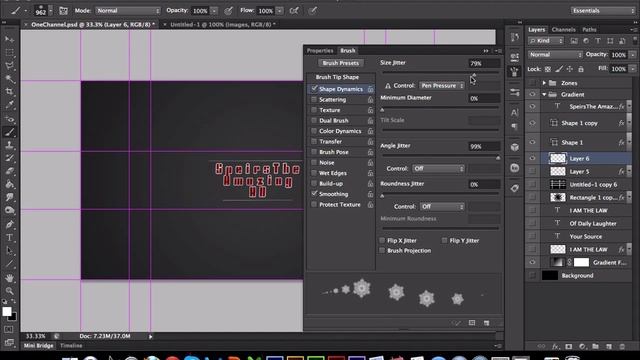Enable Dual Brush checkbox

[314, 120]
